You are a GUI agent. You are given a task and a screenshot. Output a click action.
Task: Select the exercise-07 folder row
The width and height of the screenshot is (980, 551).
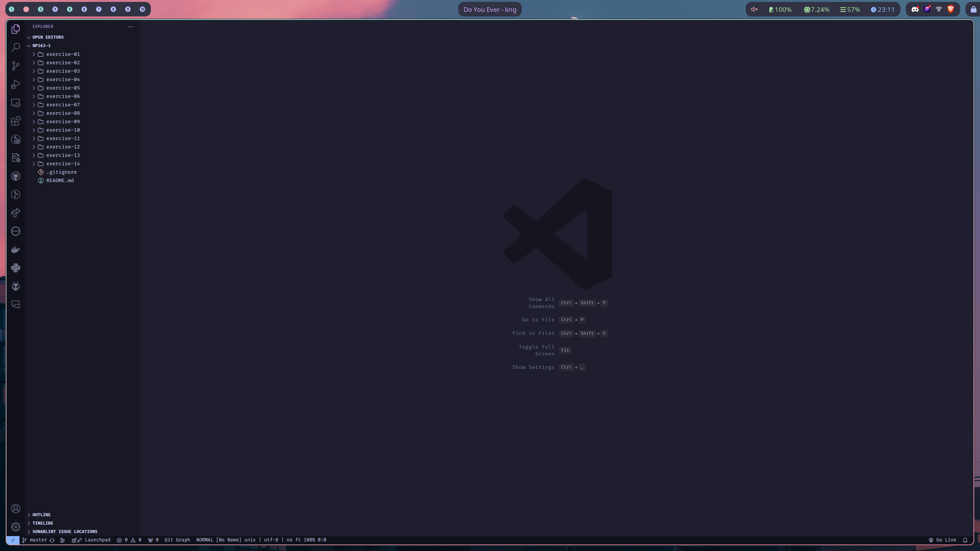82,104
